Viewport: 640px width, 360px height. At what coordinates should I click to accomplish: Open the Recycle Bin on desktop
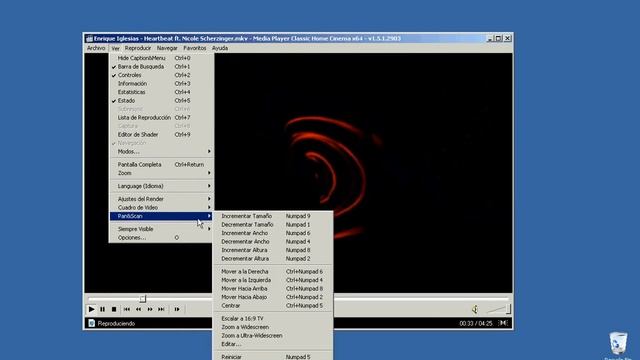pos(618,344)
